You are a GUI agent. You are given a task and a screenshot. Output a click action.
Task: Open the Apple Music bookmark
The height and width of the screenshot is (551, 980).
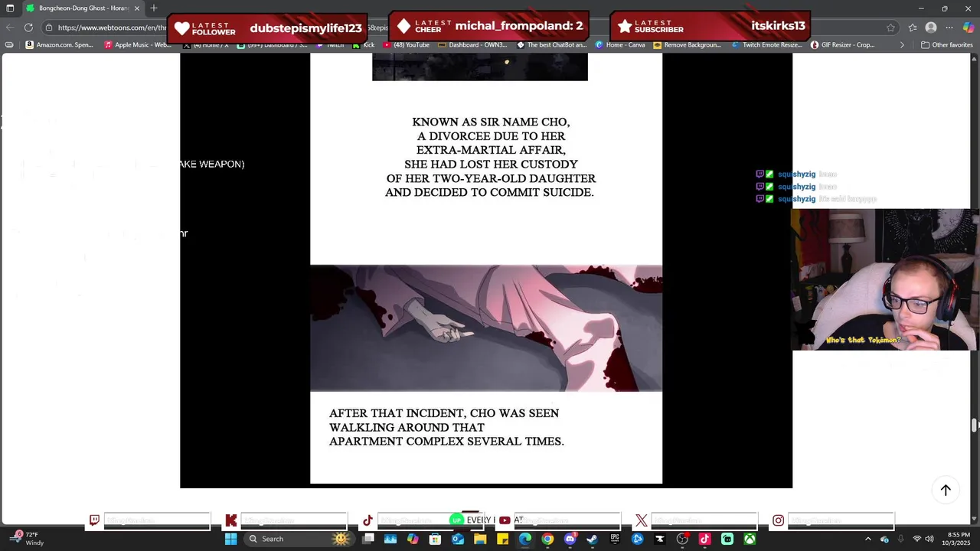pyautogui.click(x=139, y=44)
